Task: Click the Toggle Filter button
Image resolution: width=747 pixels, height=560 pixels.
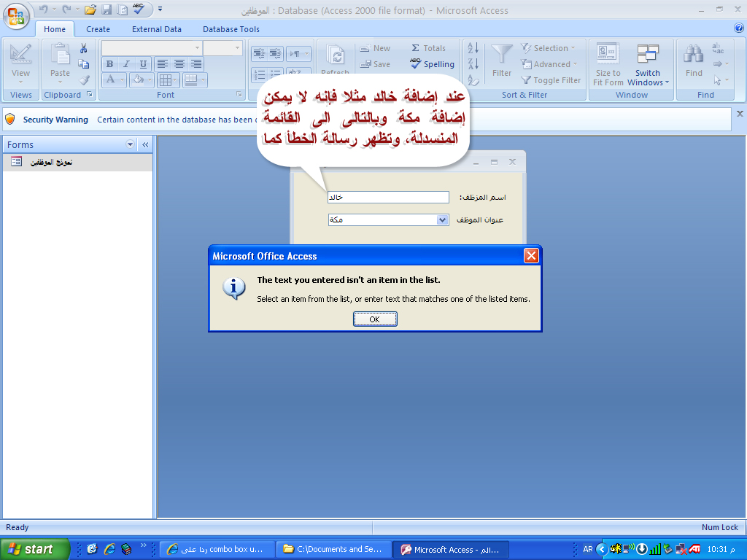Action: [x=551, y=80]
